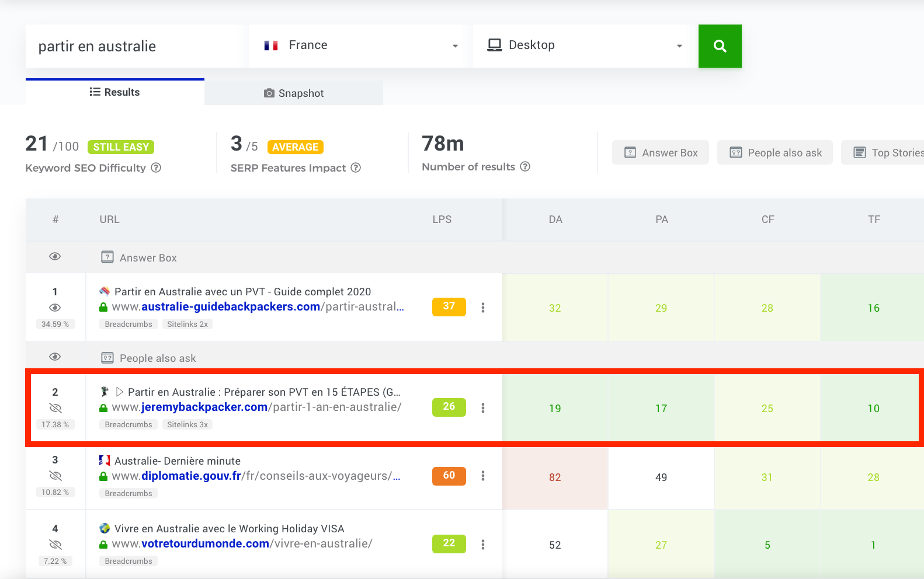Viewport: 924px width, 579px height.
Task: Open help icon next to Keyword SEO Difficulty
Action: point(156,168)
